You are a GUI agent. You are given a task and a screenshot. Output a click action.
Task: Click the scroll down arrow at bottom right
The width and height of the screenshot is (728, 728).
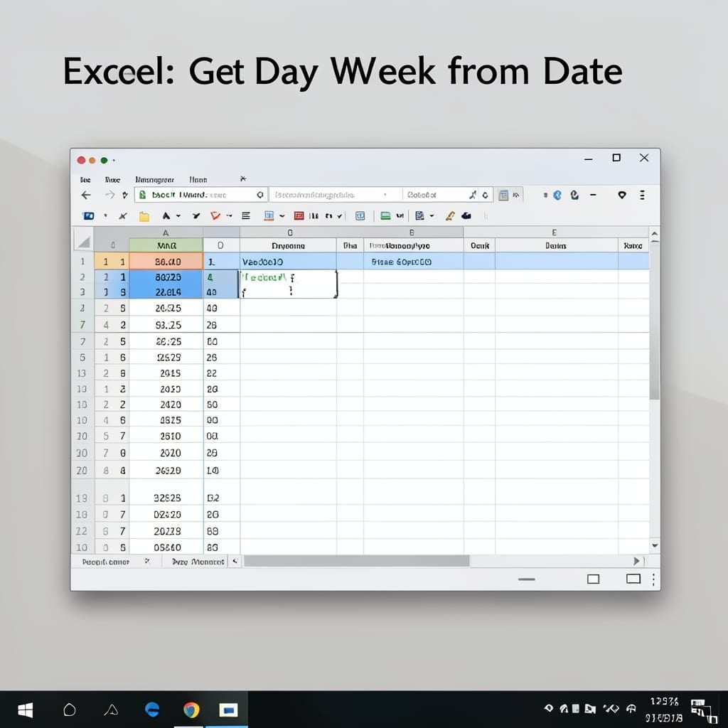click(655, 545)
